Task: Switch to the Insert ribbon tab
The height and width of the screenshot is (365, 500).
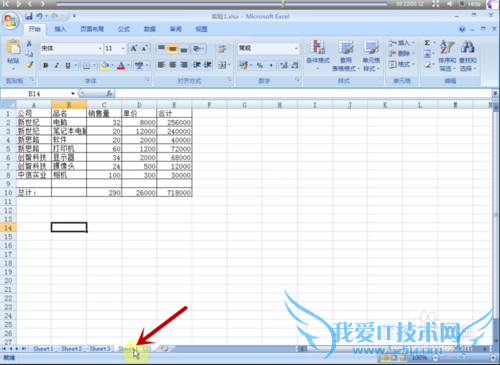Action: 60,29
